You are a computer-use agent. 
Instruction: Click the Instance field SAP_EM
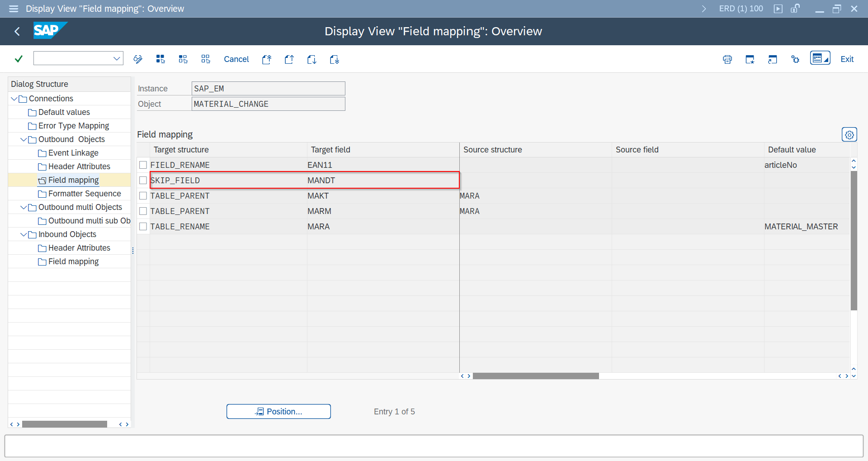click(269, 89)
